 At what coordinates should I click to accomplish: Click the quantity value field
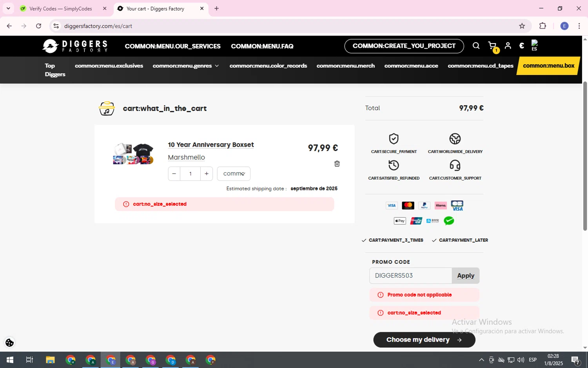point(191,173)
